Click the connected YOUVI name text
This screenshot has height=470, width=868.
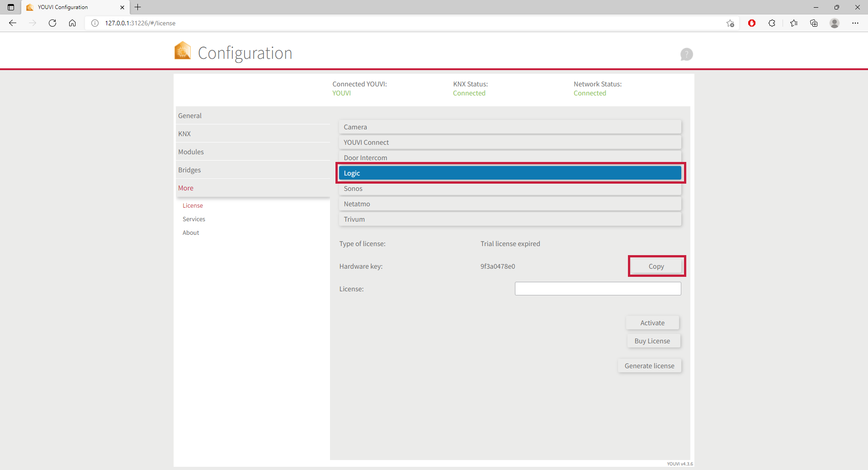tap(341, 93)
